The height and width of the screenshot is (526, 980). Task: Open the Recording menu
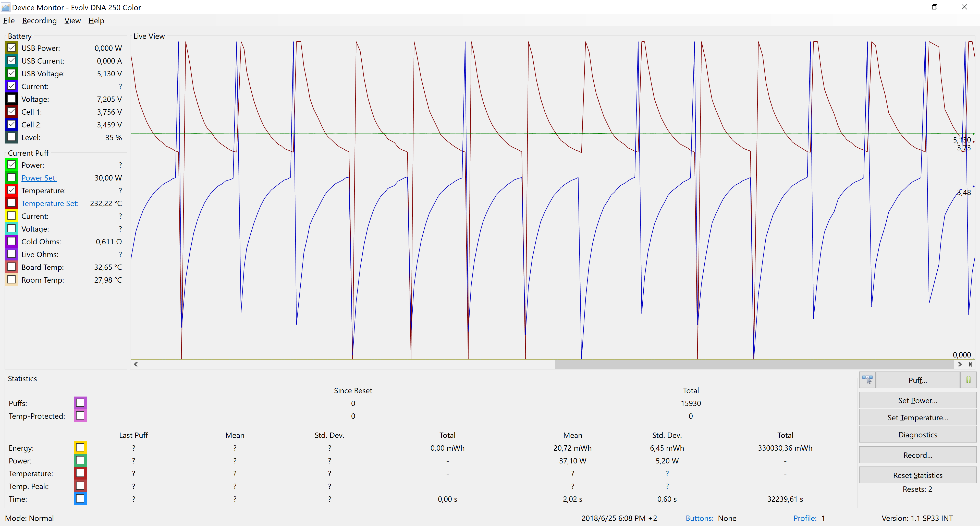39,20
